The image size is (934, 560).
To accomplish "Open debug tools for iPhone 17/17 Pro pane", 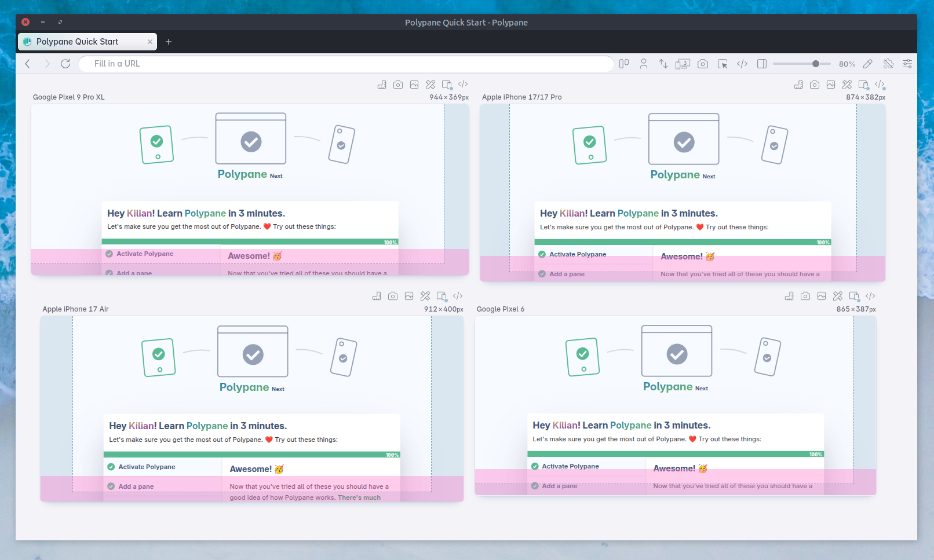I will [847, 85].
